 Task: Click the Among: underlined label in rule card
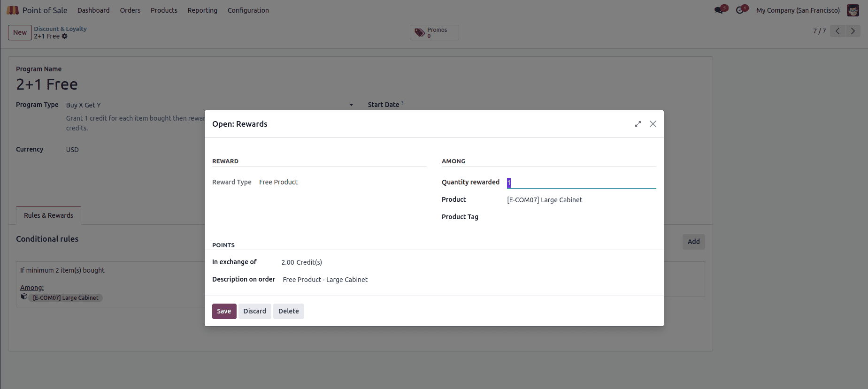32,288
